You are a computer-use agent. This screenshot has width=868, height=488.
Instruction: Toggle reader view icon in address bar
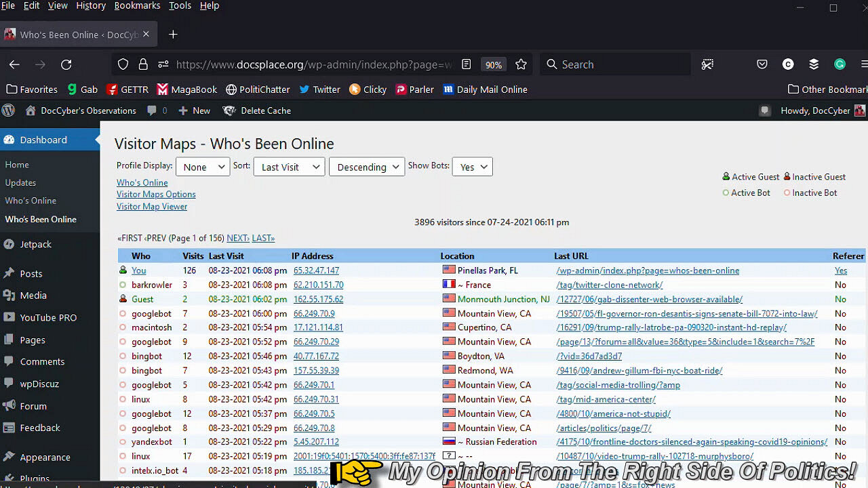tap(466, 64)
